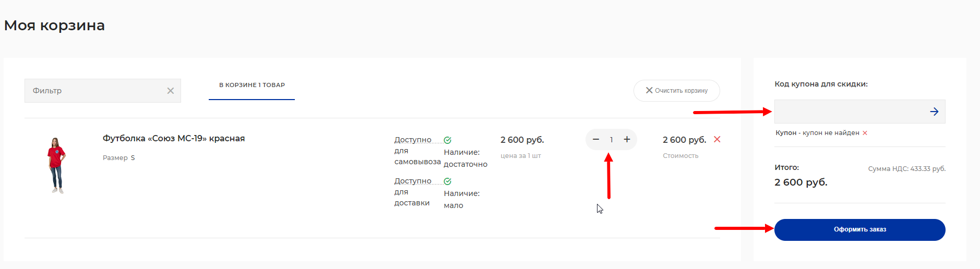
Task: Clear the Фильтр field with its X icon
Action: pyautogui.click(x=170, y=91)
